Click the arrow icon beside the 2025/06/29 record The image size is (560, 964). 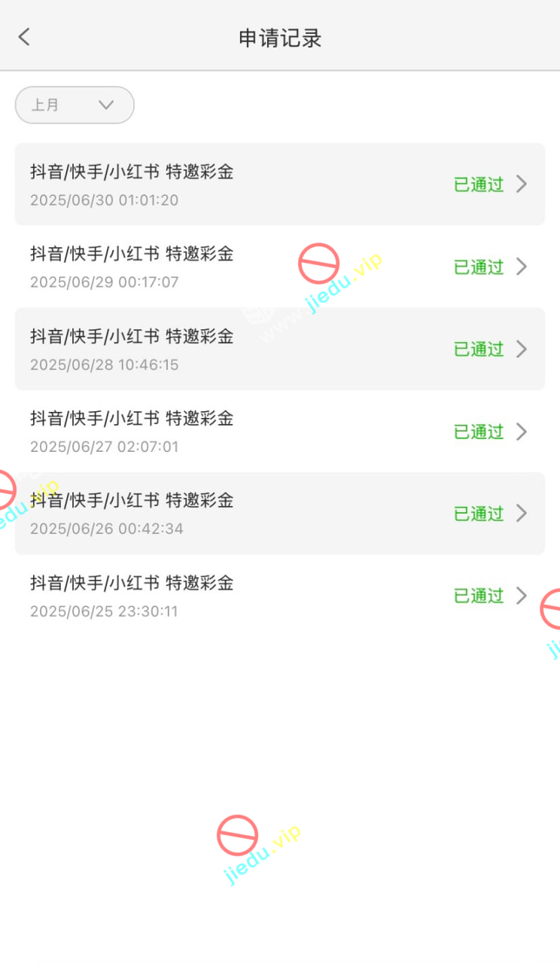pos(522,267)
